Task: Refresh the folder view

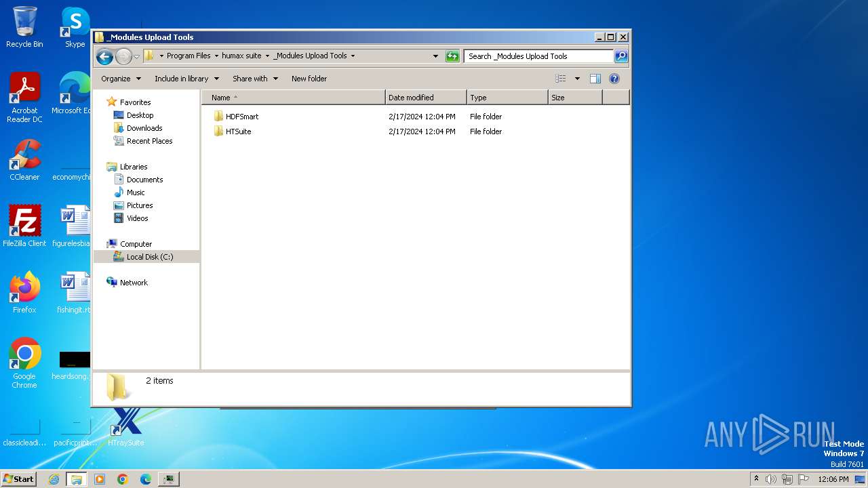Action: pyautogui.click(x=452, y=56)
